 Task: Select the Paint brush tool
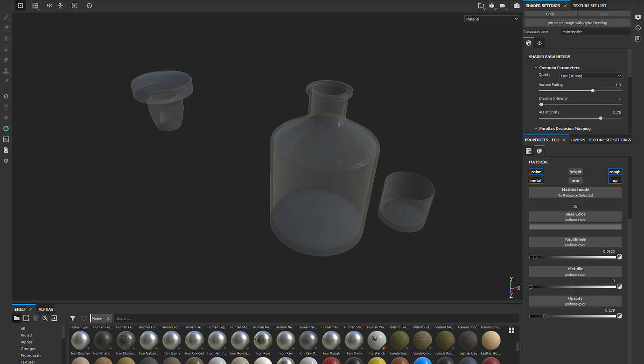[x=6, y=17]
